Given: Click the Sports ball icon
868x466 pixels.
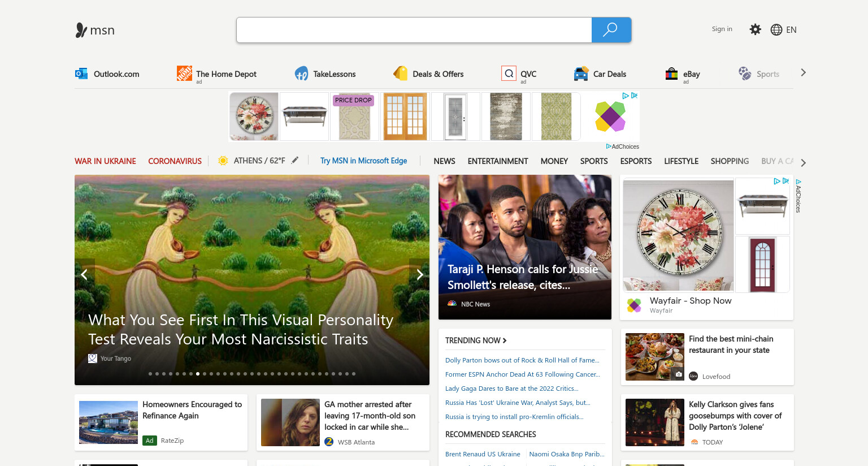Looking at the screenshot, I should [x=745, y=74].
